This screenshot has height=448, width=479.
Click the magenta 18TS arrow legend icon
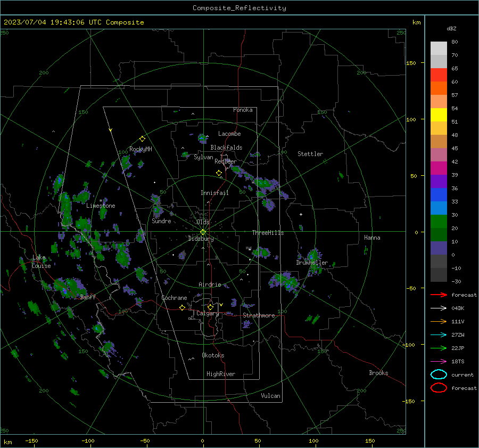[x=439, y=362]
